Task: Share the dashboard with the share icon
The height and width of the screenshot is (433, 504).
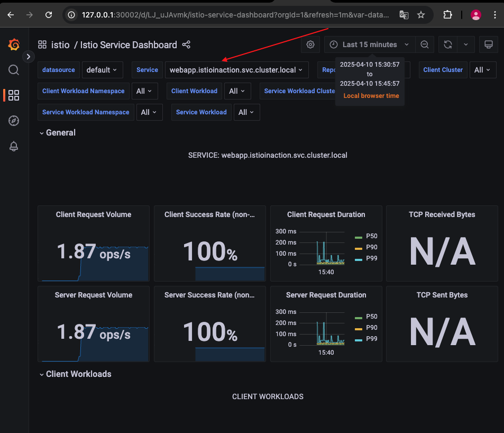Action: [x=186, y=44]
